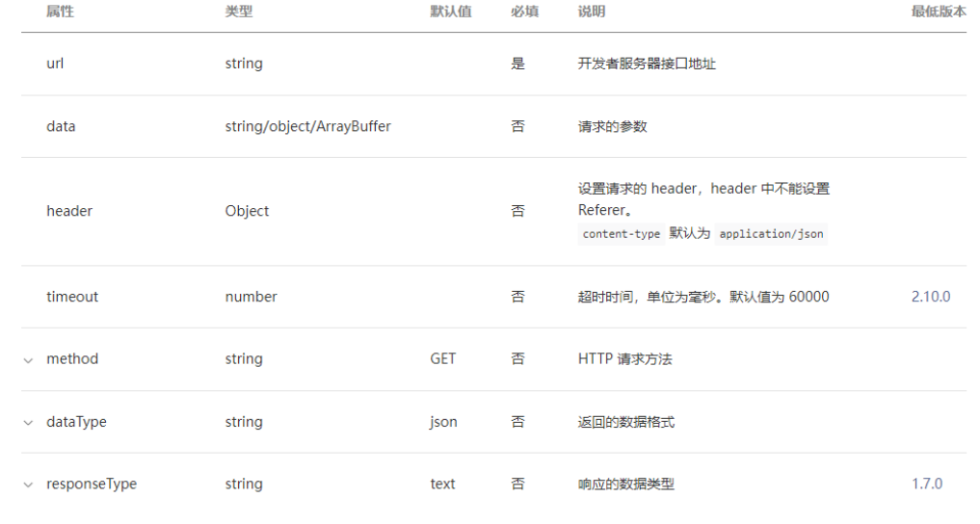This screenshot has width=980, height=524.
Task: Select the HTTP 请求方法 description
Action: 625,359
